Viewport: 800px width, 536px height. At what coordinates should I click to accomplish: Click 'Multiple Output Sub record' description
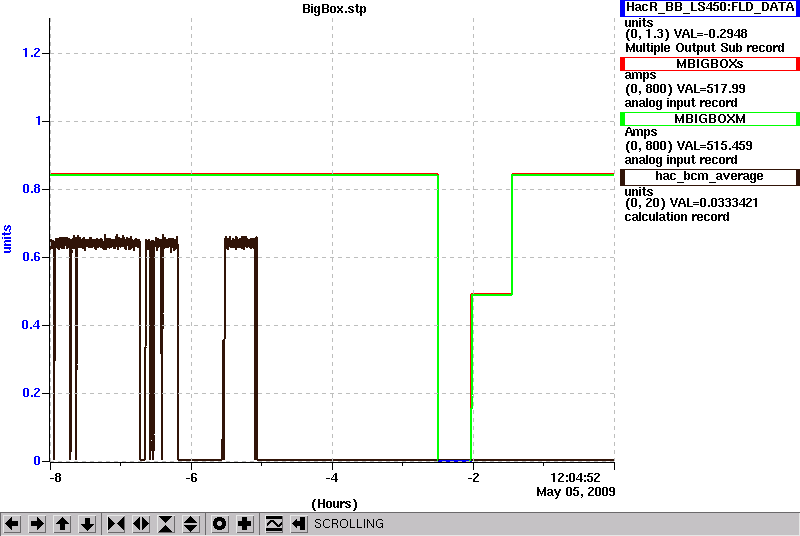pos(705,48)
